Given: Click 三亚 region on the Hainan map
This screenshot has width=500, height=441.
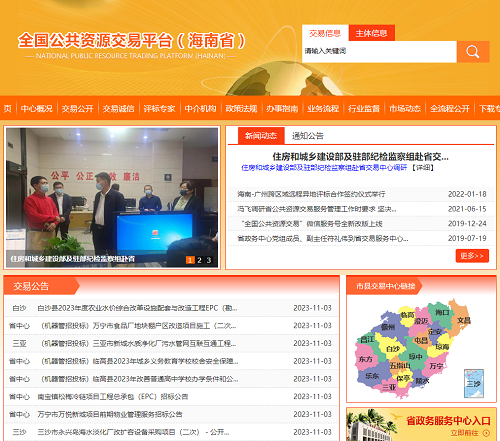Looking at the screenshot, I should click(x=389, y=387).
